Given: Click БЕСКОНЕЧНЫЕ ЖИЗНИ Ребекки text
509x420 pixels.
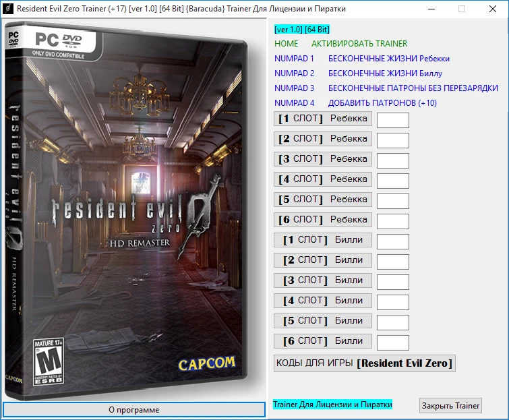Looking at the screenshot, I should click(389, 59).
